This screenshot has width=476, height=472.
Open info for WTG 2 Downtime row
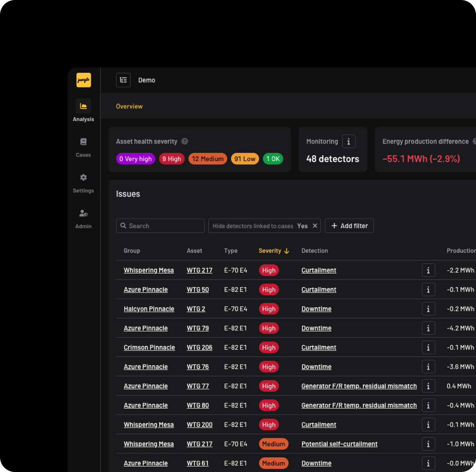(428, 309)
